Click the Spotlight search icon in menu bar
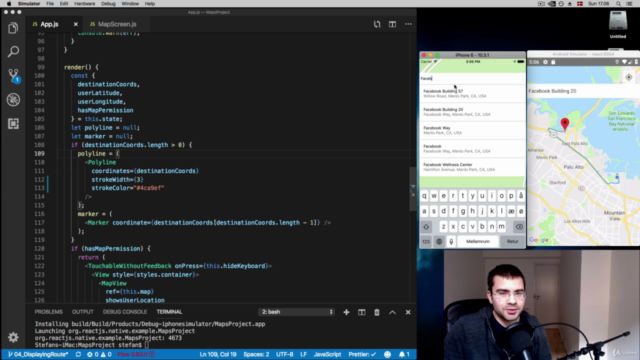The height and width of the screenshot is (360, 640). [x=618, y=4]
